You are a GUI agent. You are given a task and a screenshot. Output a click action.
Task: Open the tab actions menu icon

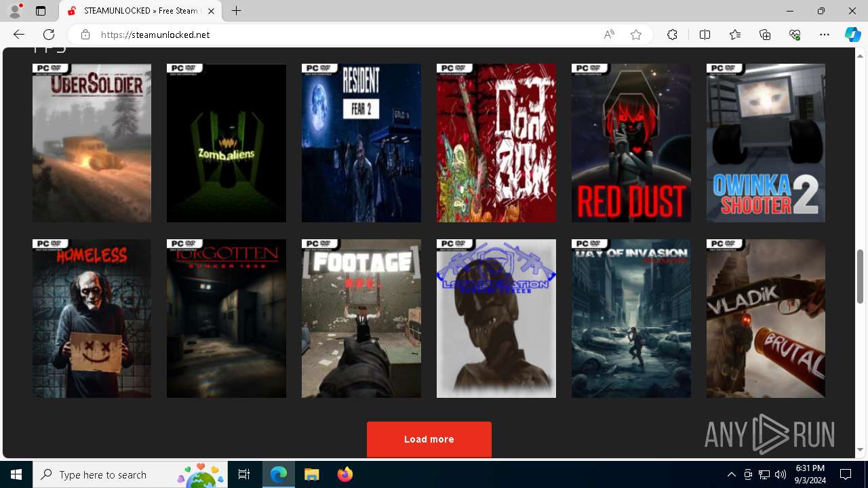pos(41,11)
